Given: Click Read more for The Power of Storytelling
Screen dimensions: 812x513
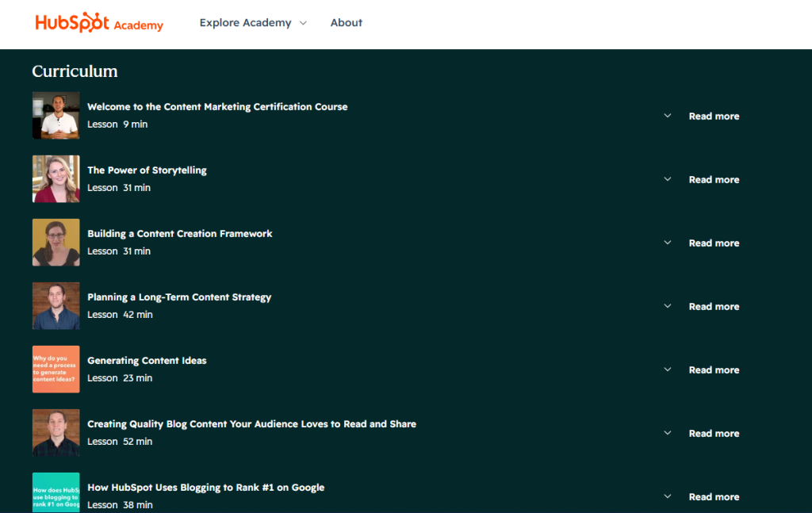Looking at the screenshot, I should (714, 180).
